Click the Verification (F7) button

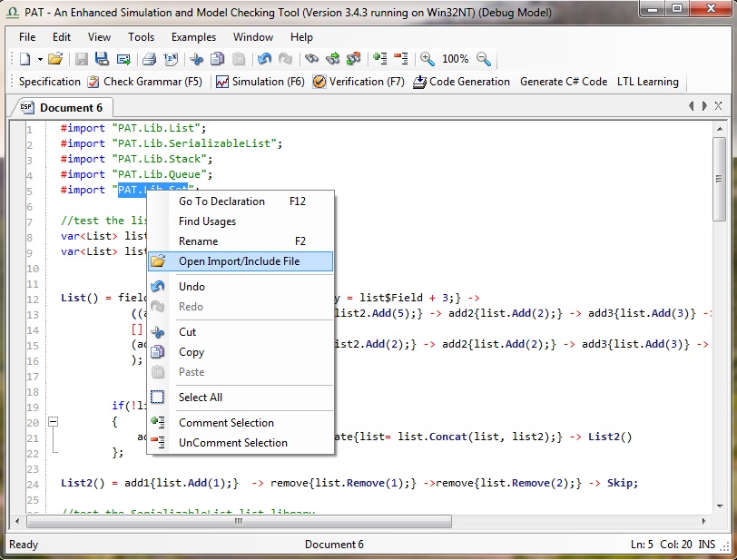click(x=359, y=82)
